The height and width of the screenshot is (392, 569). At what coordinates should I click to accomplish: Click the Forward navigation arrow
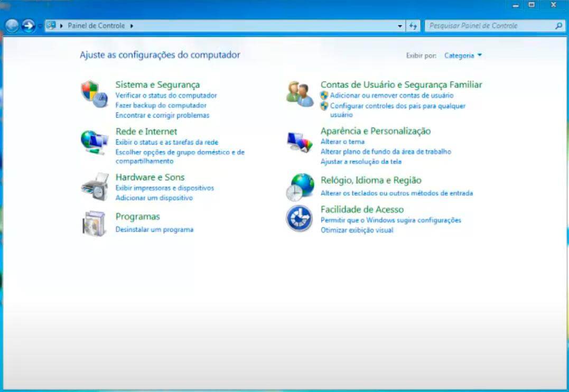[x=29, y=26]
